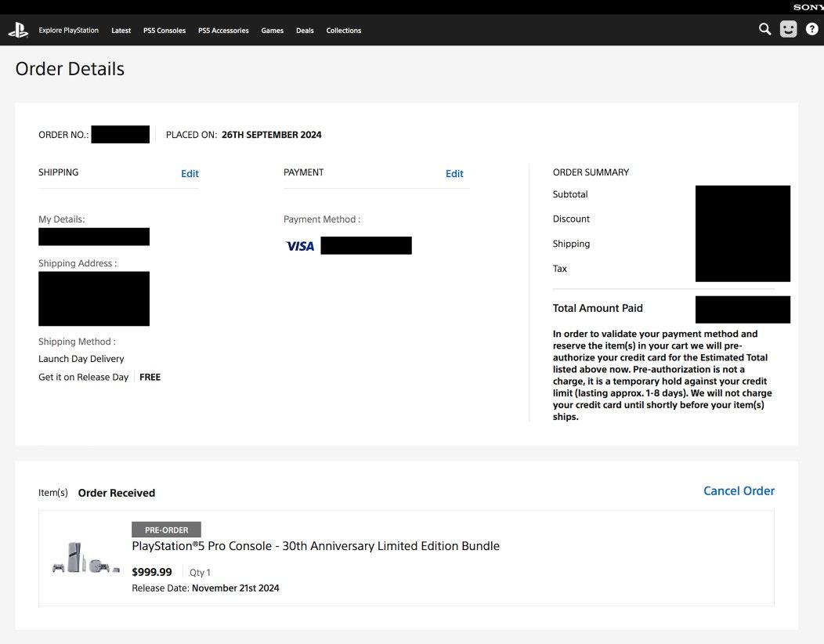This screenshot has height=644, width=824.
Task: Edit the shipping details
Action: point(190,173)
